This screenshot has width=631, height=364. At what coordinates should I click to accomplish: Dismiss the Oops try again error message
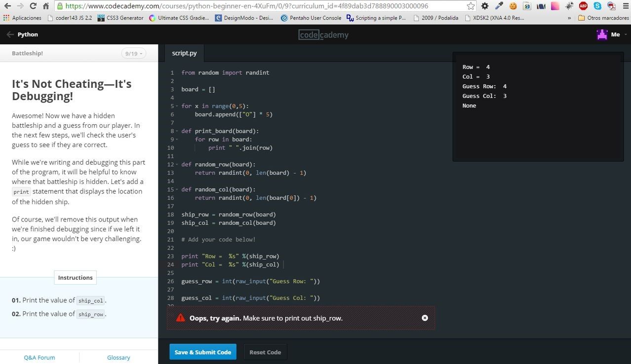tap(425, 318)
